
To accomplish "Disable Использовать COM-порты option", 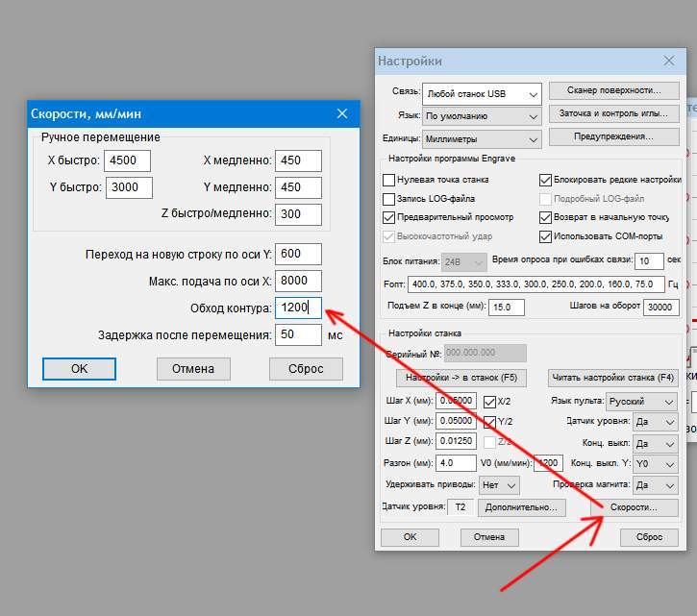I will click(545, 236).
